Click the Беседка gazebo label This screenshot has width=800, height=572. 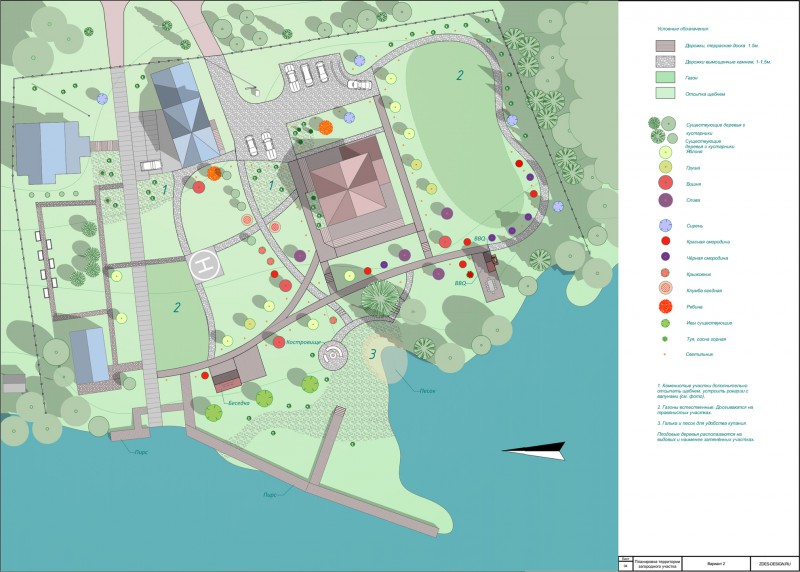pos(238,403)
